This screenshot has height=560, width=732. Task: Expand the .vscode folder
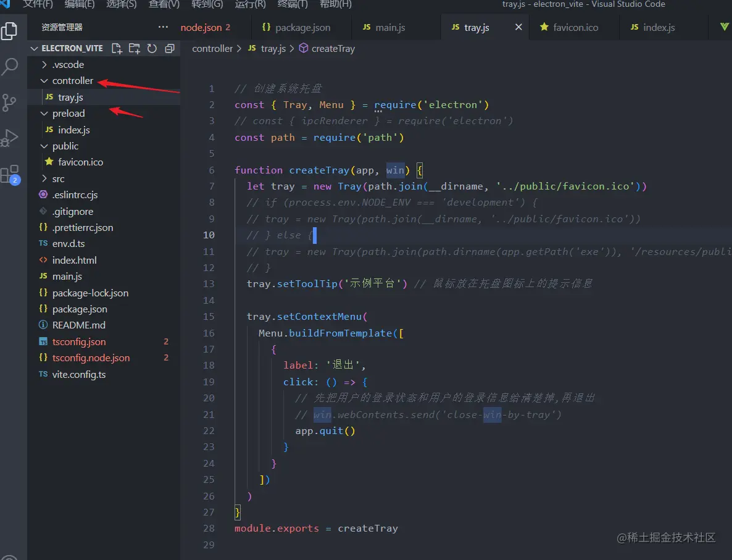44,64
